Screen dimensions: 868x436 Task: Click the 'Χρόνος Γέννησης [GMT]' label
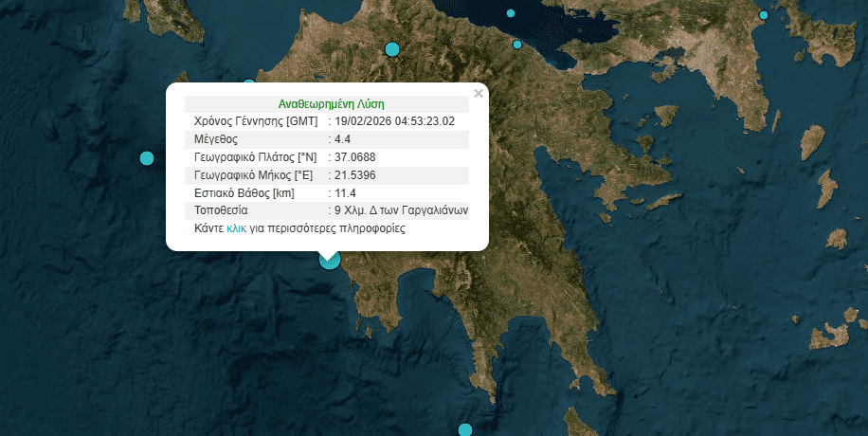pos(255,121)
